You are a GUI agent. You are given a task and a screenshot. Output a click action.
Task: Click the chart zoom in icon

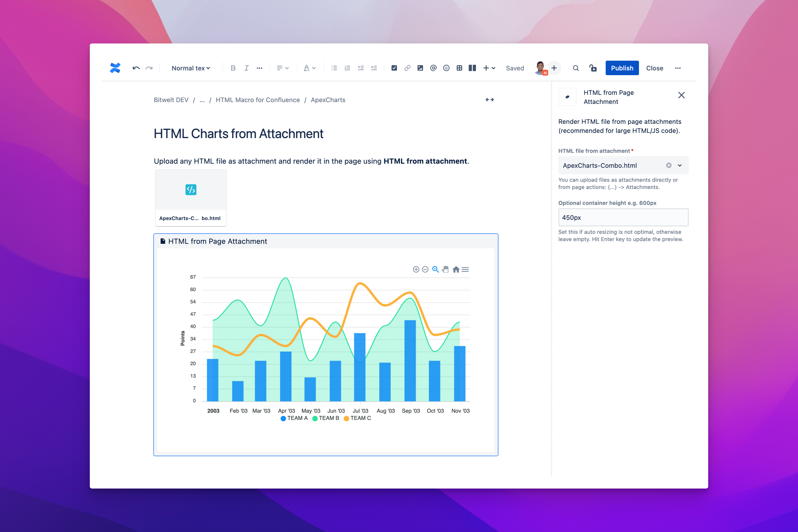(x=416, y=269)
